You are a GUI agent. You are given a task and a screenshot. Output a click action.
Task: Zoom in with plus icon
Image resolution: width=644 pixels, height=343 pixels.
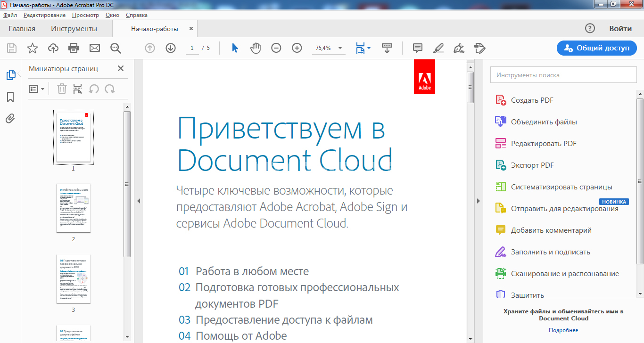pyautogui.click(x=297, y=48)
